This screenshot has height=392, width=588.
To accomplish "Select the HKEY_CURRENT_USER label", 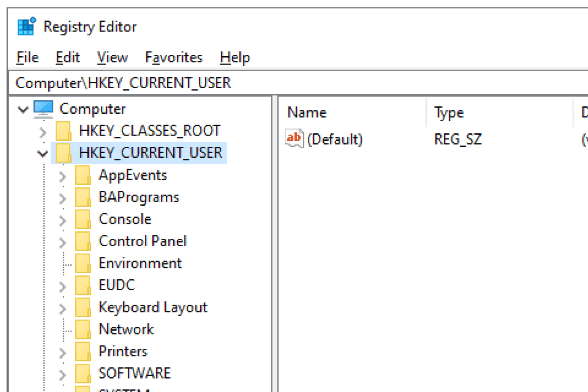I will (x=150, y=153).
